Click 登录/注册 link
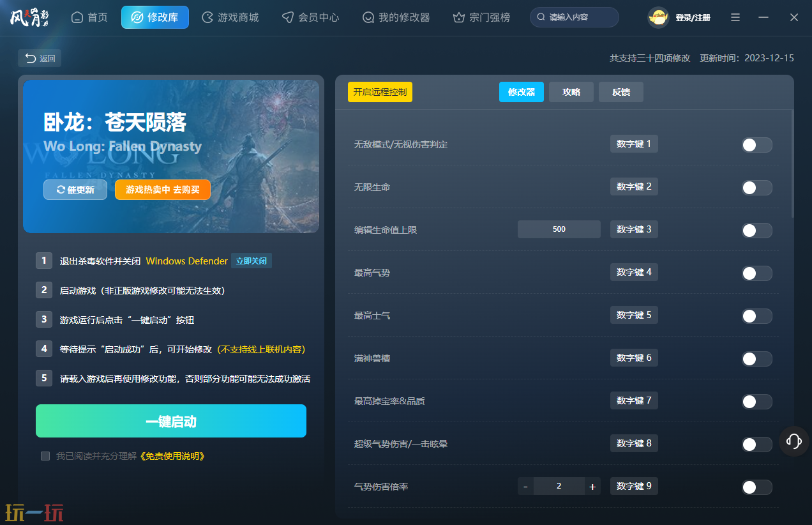Screen dimensions: 812x525 pyautogui.click(x=693, y=18)
